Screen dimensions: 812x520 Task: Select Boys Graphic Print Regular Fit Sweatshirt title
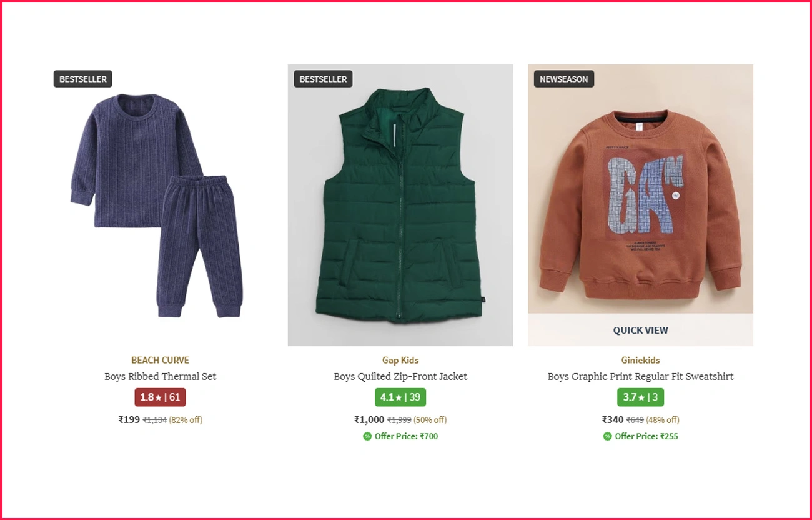coord(640,376)
